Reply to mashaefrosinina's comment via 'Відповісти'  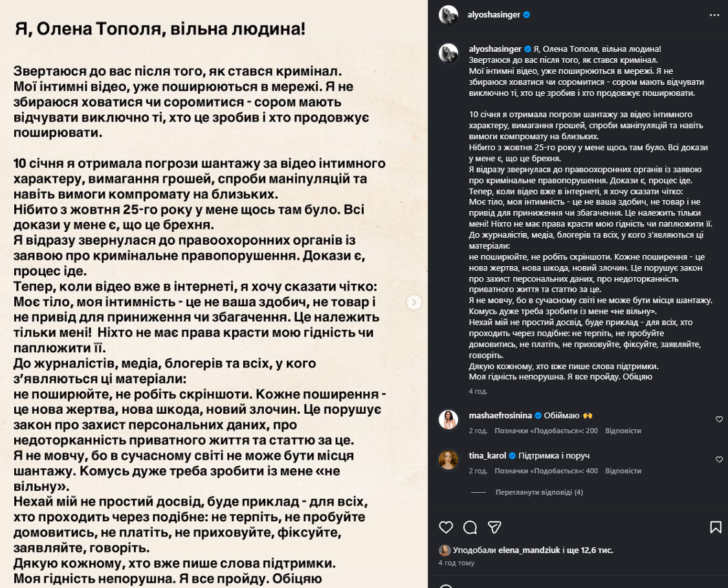pos(623,431)
